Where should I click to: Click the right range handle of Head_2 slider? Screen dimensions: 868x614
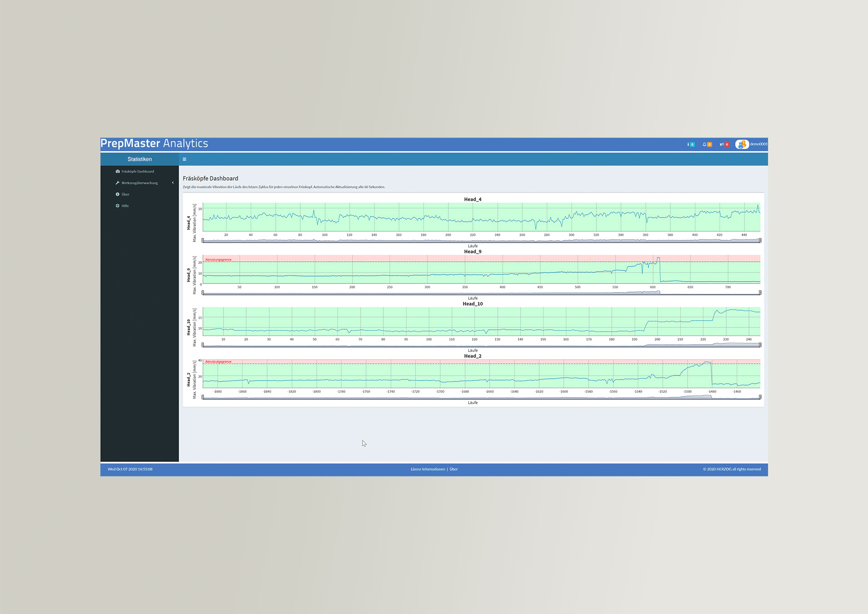click(x=760, y=397)
